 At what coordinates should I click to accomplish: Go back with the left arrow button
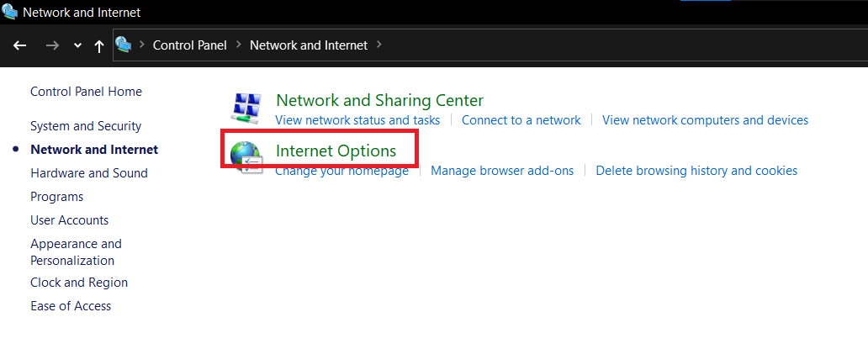pyautogui.click(x=20, y=46)
